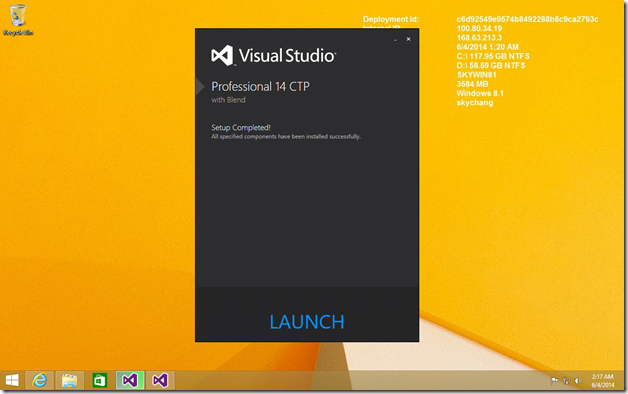Click the 'skychang' desktop info text
This screenshot has height=394, width=628.
tap(475, 103)
